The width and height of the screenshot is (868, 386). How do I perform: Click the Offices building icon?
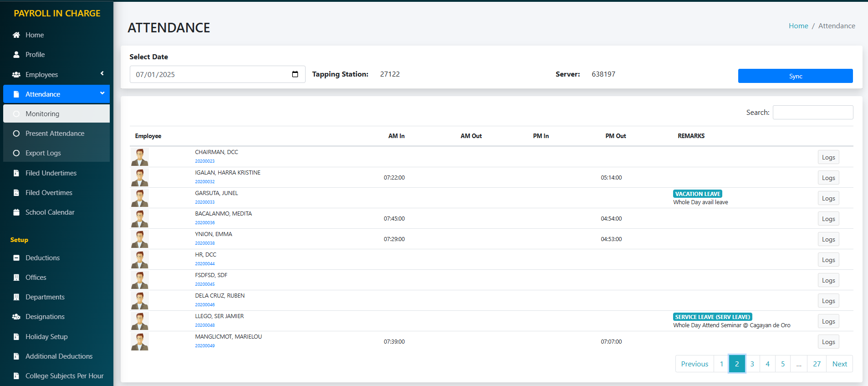(x=16, y=278)
